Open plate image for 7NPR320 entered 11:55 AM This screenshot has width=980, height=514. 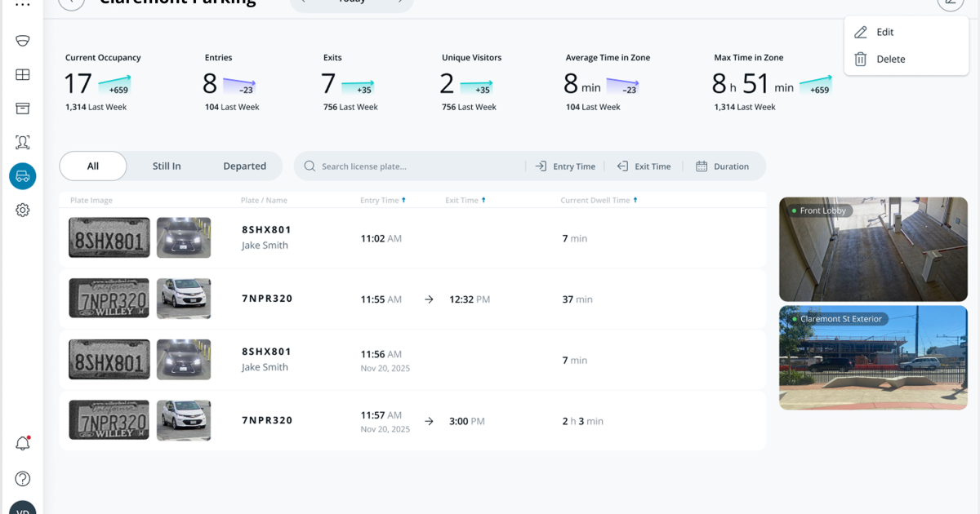[109, 299]
